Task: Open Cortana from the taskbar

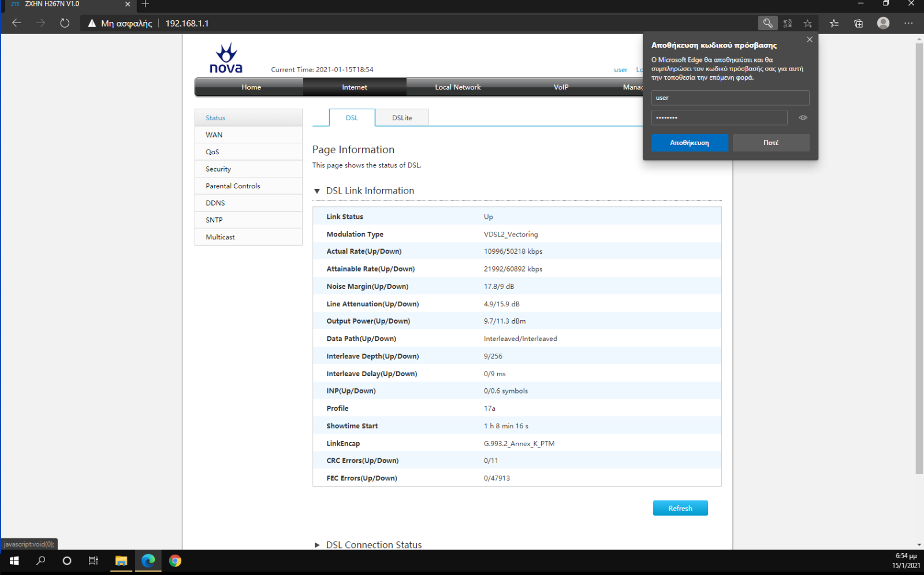Action: point(67,561)
